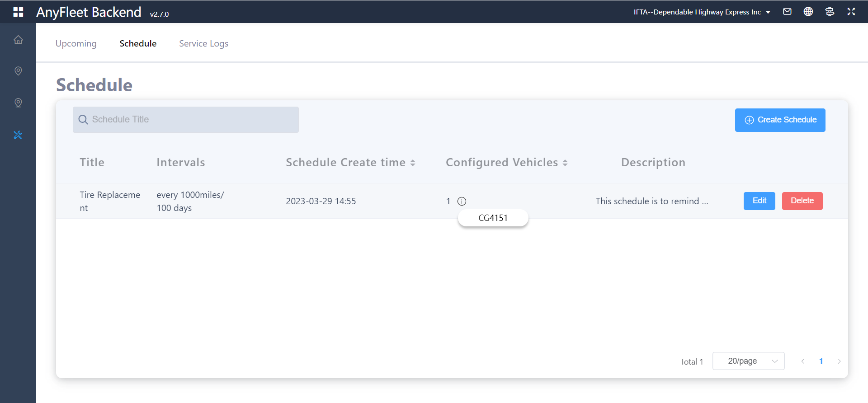
Task: Select the maintenance tools sidebar icon
Action: click(x=18, y=135)
